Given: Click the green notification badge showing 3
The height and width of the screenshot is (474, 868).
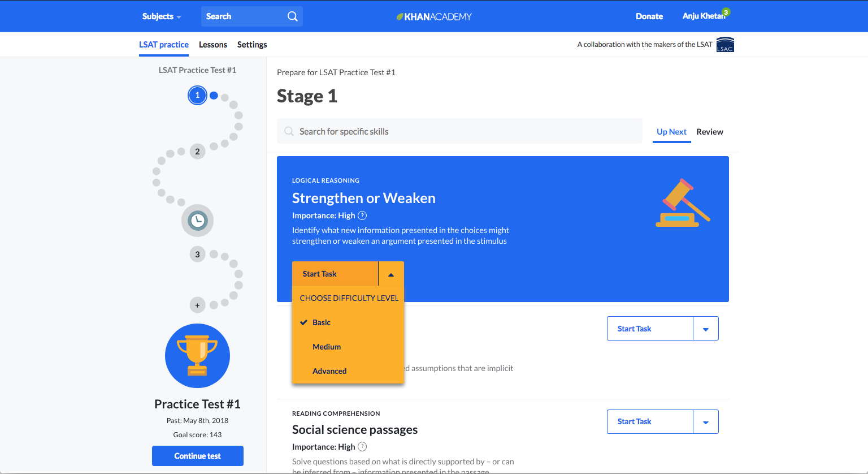Looking at the screenshot, I should [726, 12].
